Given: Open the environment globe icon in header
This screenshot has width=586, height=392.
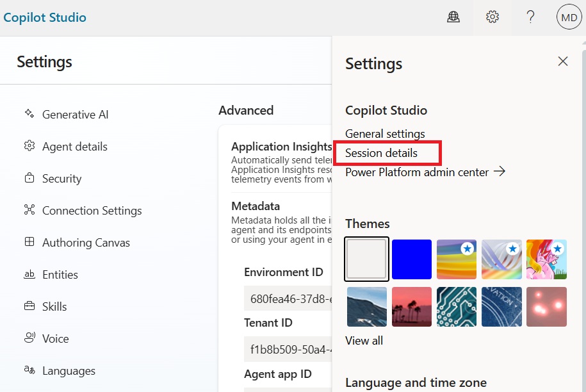Looking at the screenshot, I should tap(453, 17).
